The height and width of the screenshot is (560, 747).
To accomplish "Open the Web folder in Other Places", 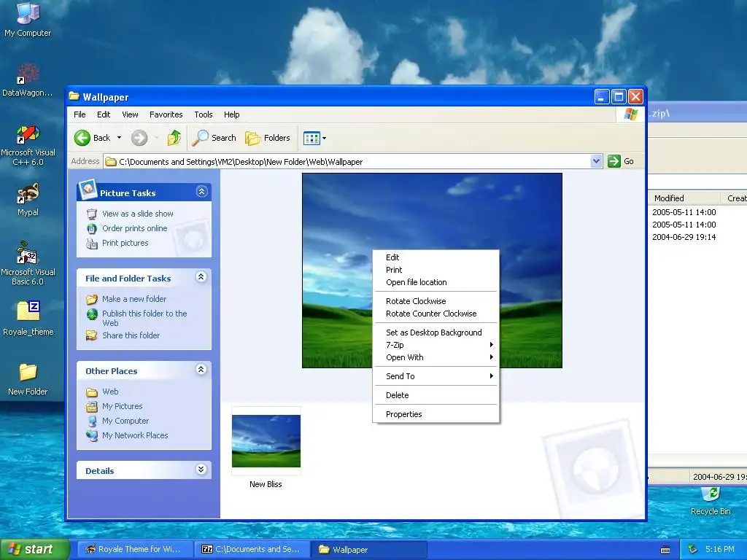I will click(110, 392).
